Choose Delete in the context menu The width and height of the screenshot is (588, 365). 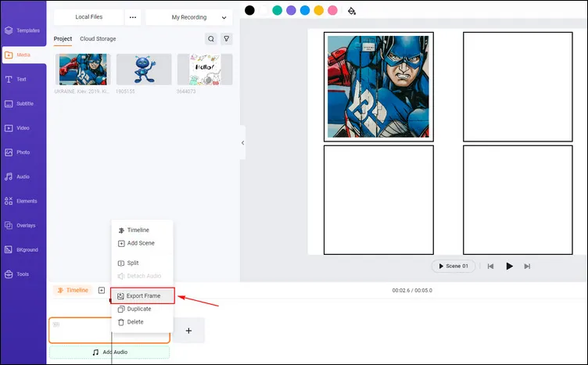142,322
